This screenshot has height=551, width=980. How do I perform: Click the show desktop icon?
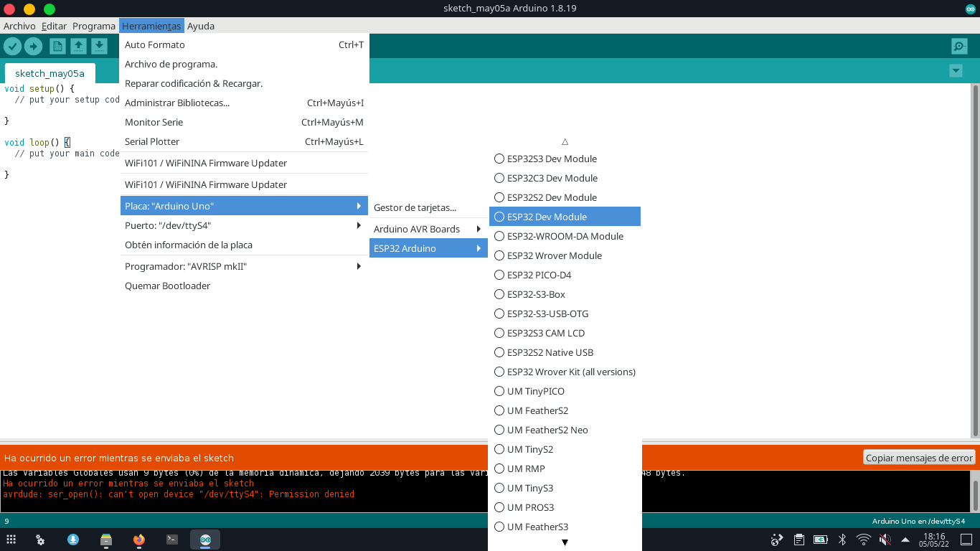click(x=968, y=540)
